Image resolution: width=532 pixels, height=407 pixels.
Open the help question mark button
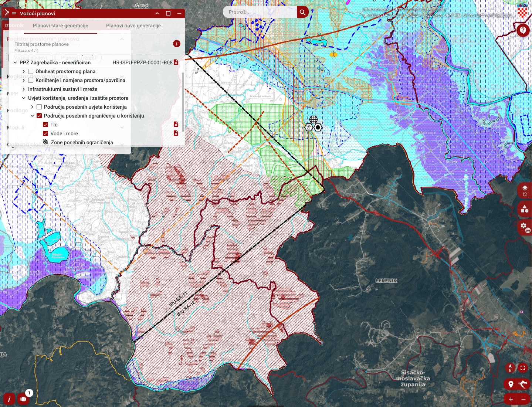[523, 30]
